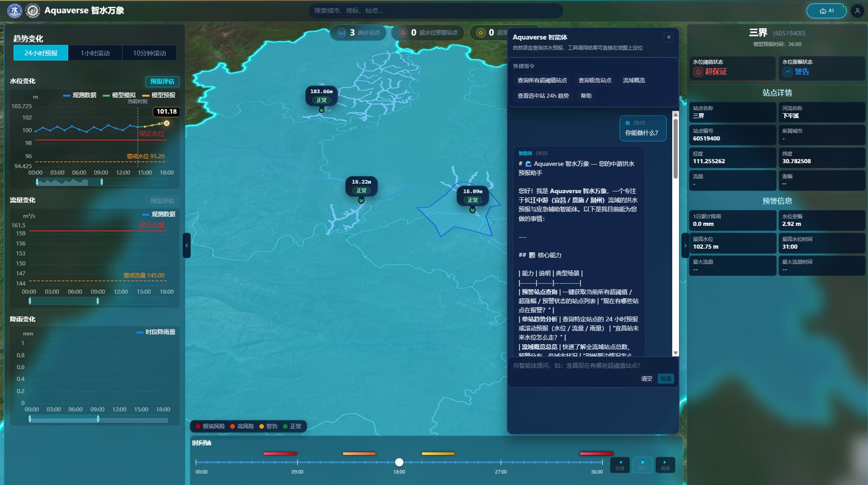This screenshot has height=485, width=868.
Task: Select the 15.22m station marker on the map
Action: click(x=362, y=186)
